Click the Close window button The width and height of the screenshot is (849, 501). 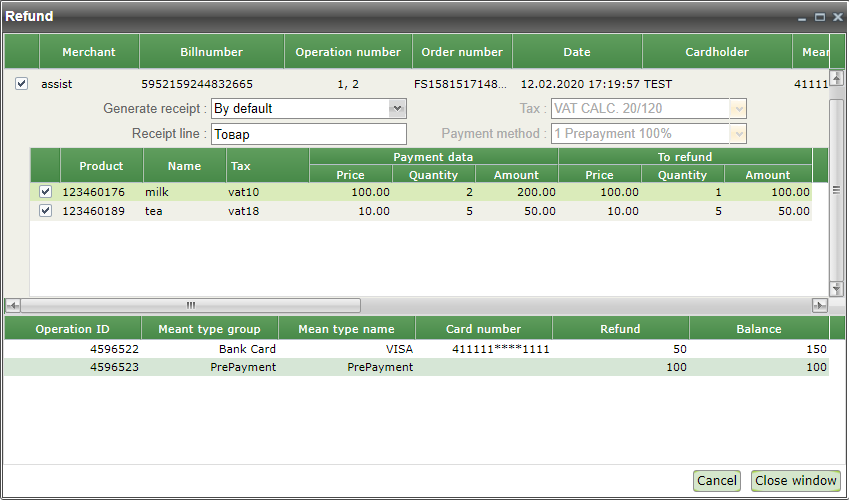(x=795, y=481)
